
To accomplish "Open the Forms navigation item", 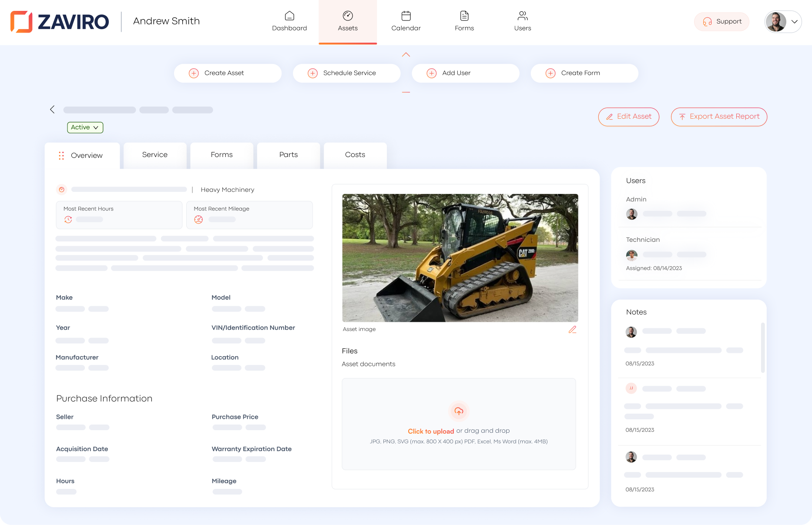I will click(464, 22).
